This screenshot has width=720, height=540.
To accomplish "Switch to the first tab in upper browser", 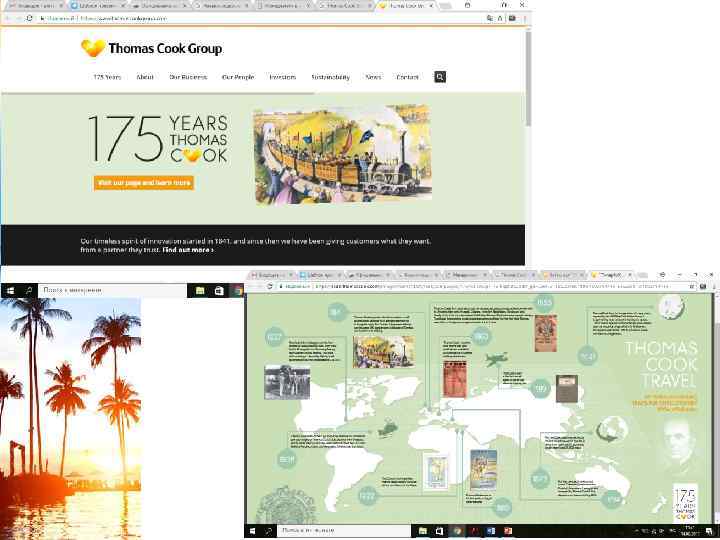I will click(34, 6).
